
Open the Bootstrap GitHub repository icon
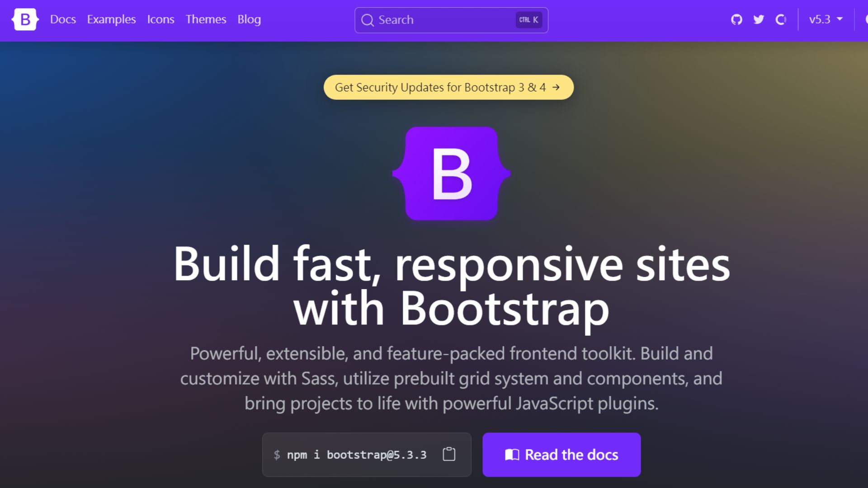736,19
